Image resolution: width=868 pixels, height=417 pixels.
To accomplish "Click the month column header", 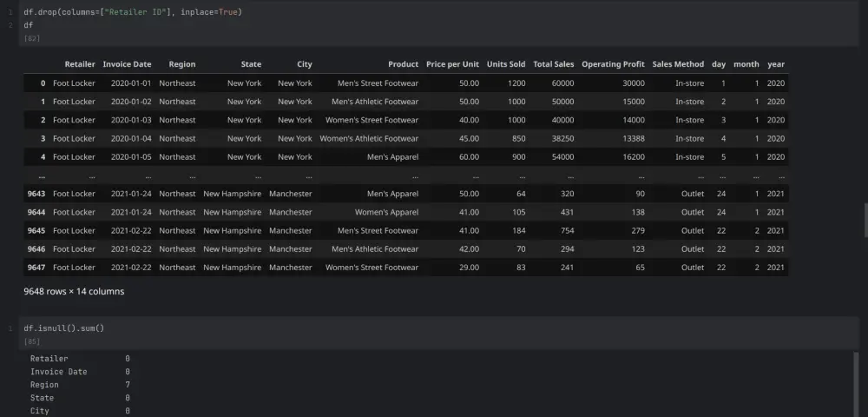I will coord(746,64).
